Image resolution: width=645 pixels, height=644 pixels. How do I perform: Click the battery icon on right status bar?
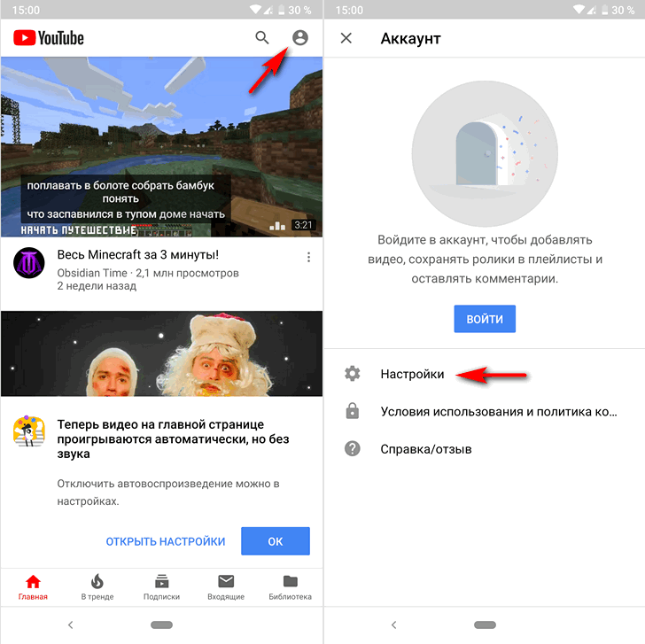605,10
